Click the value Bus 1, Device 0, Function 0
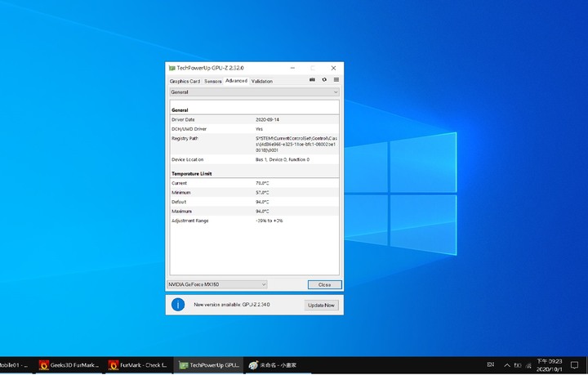This screenshot has height=375, width=588. [283, 160]
